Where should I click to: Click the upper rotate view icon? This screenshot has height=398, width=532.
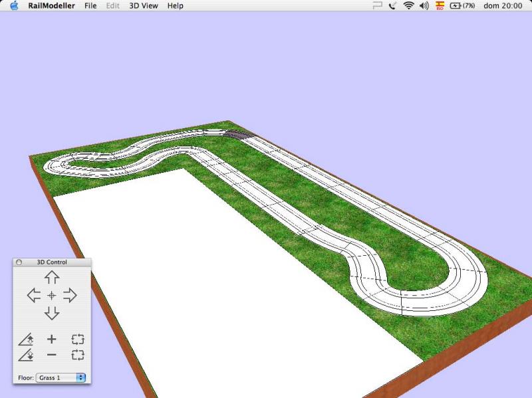(x=78, y=340)
